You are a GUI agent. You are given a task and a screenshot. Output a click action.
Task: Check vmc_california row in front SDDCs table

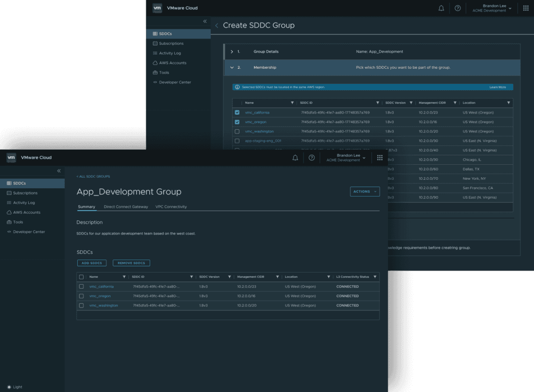coord(81,287)
